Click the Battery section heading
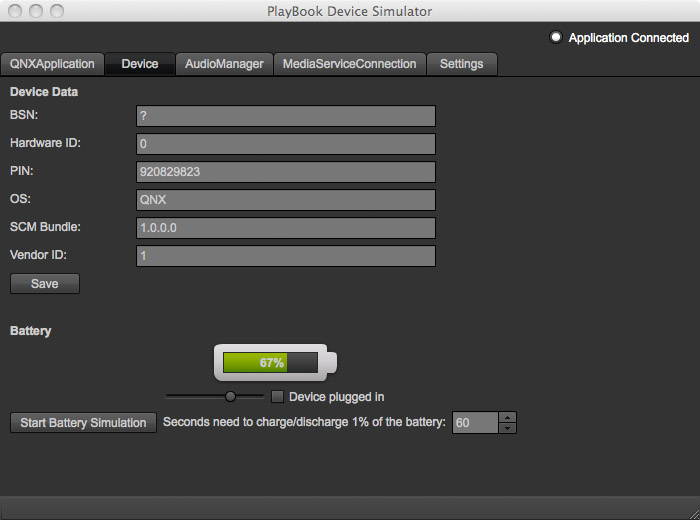The width and height of the screenshot is (700, 520). coord(30,331)
